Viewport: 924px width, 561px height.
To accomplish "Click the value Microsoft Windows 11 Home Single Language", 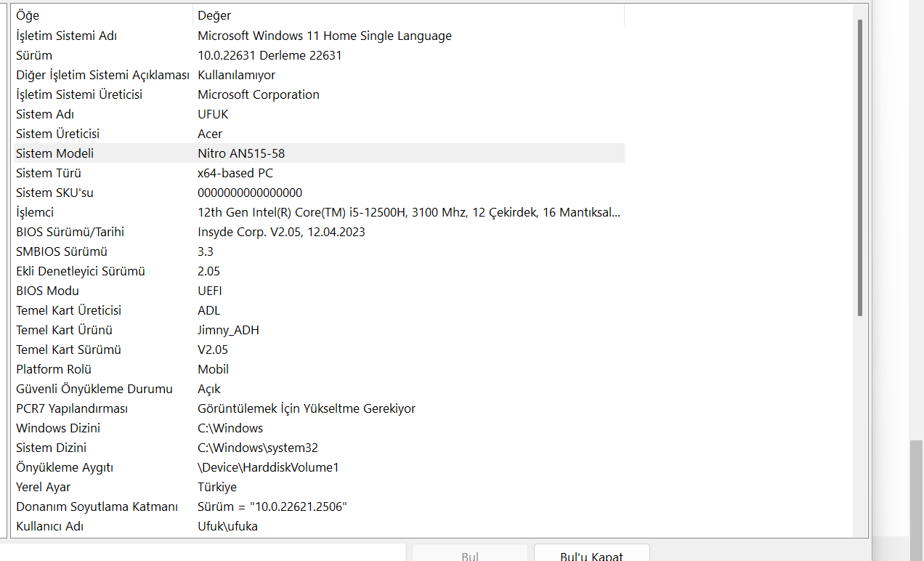I will (x=325, y=36).
